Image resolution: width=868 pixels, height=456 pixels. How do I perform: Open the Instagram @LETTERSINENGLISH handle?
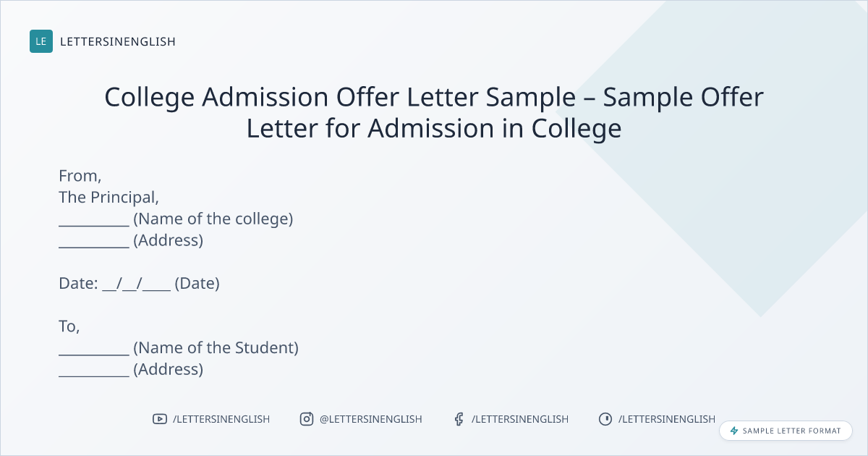[x=371, y=419]
